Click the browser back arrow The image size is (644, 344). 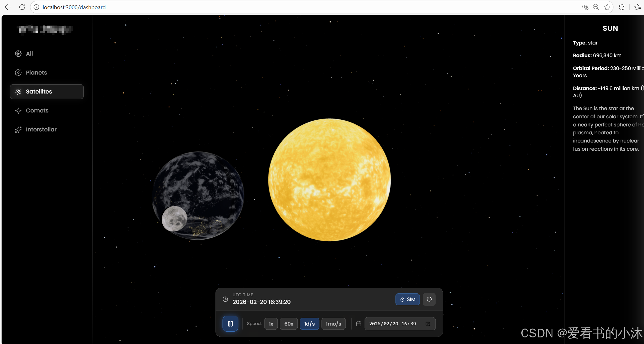pos(8,7)
